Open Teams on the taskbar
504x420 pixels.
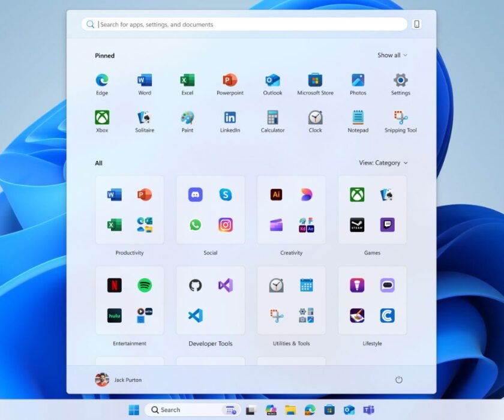coord(368,410)
